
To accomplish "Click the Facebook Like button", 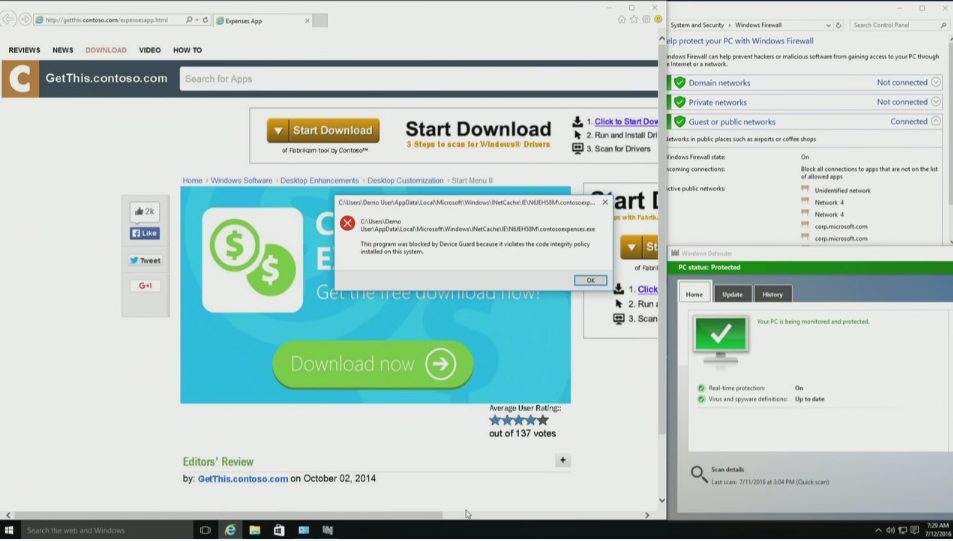I will pos(144,234).
